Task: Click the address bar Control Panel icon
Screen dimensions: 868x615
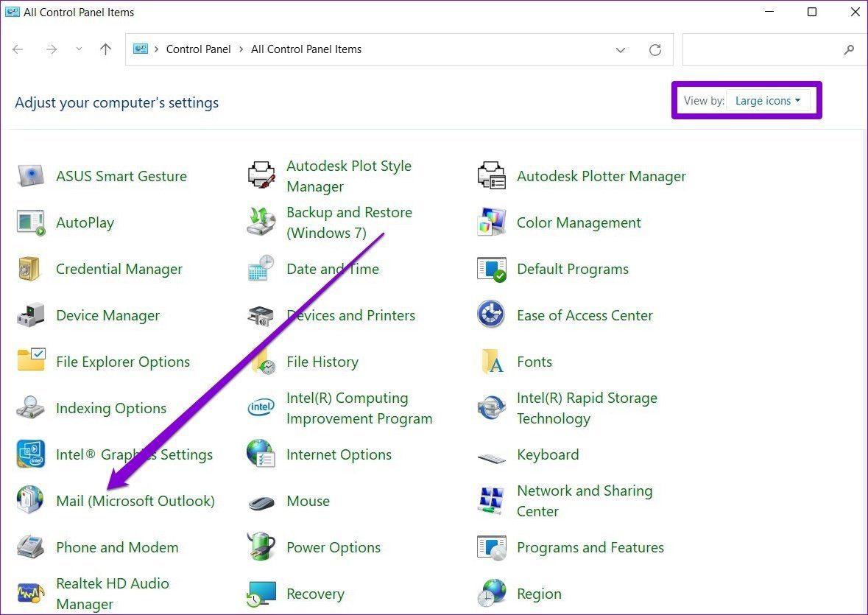Action: tap(141, 49)
